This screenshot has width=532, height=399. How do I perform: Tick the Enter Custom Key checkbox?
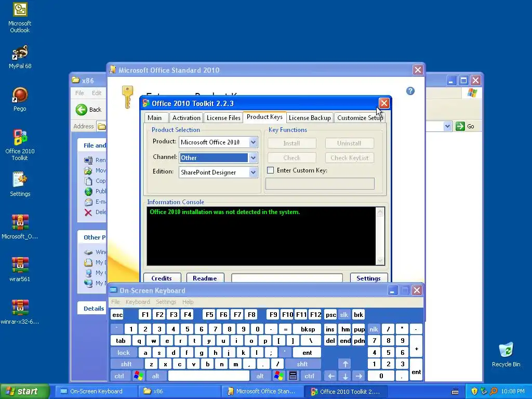(x=270, y=170)
